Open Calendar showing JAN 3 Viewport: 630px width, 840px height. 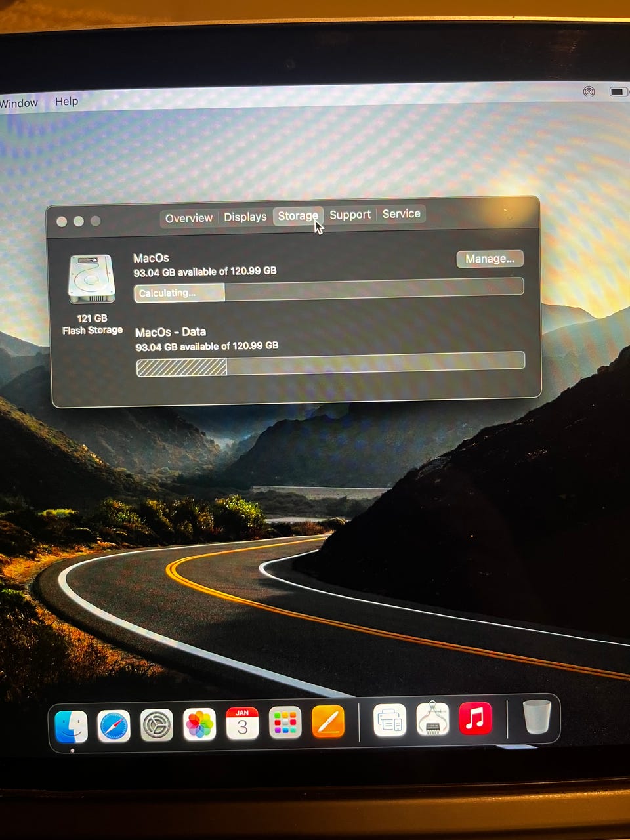pyautogui.click(x=242, y=724)
